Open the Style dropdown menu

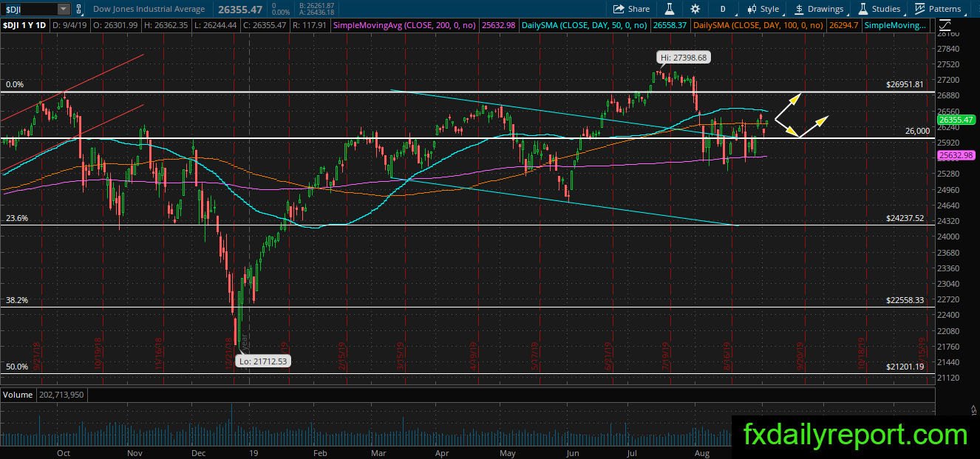(763, 9)
